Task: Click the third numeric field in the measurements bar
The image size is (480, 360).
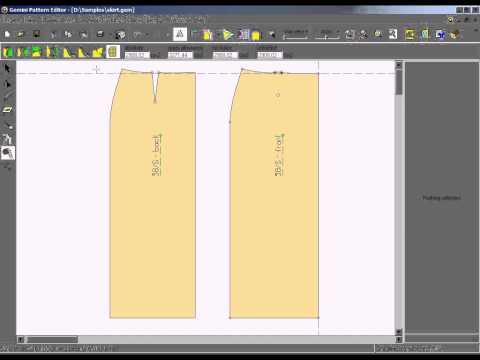Action: pos(225,55)
